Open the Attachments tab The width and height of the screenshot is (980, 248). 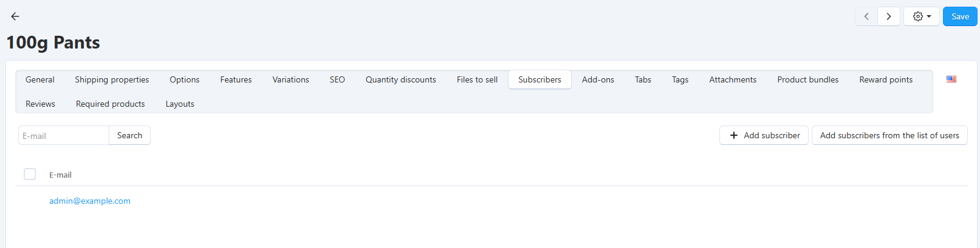click(x=733, y=79)
